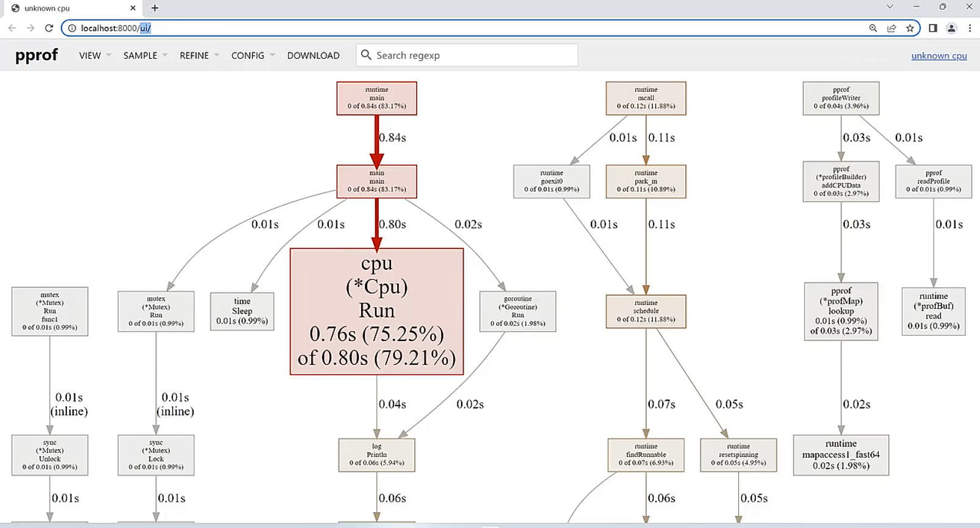
Task: Close the 'unknown cpu' browser tab
Action: tap(133, 8)
